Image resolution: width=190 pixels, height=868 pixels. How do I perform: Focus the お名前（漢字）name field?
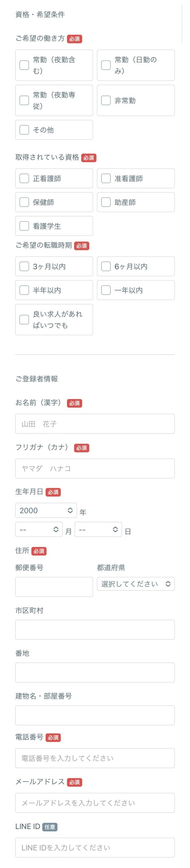coord(95,424)
